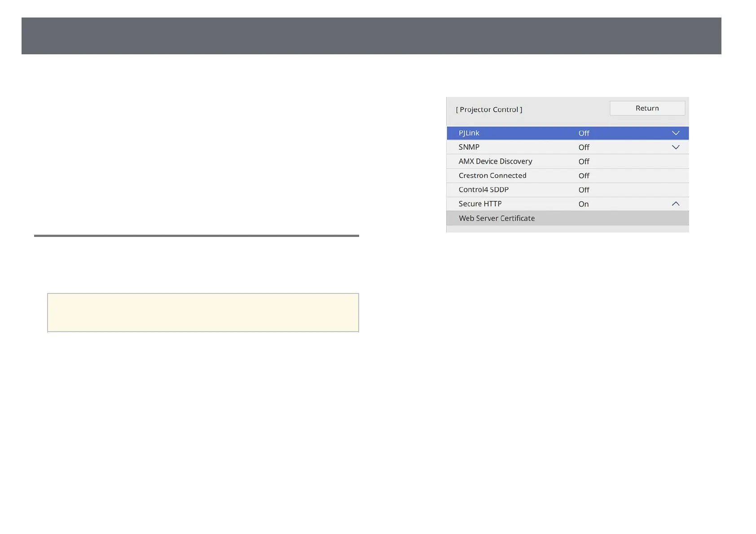Toggle PJLink Off value

coord(584,133)
